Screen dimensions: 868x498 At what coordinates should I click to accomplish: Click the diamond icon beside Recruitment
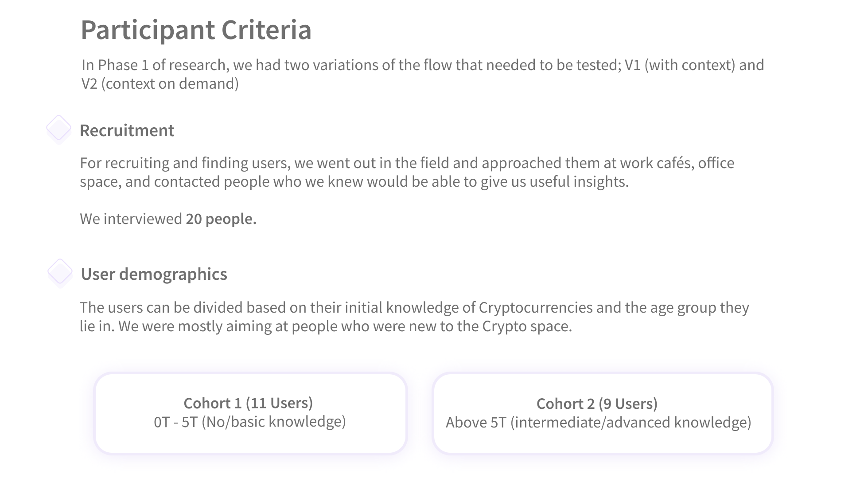click(58, 129)
